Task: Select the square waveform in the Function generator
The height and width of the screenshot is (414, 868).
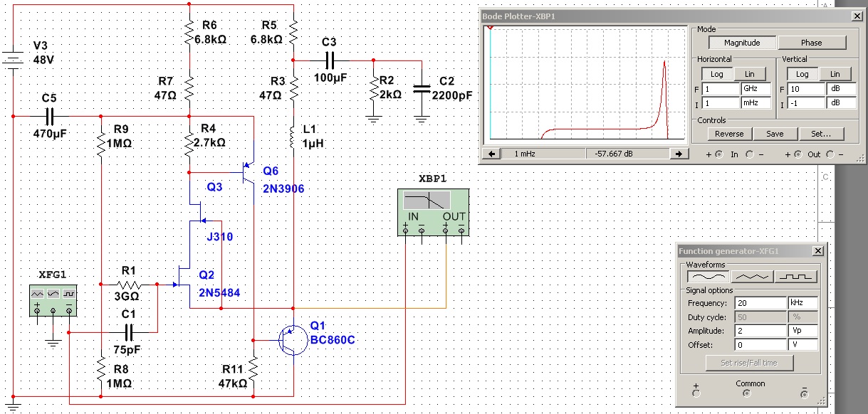Action: (x=796, y=277)
